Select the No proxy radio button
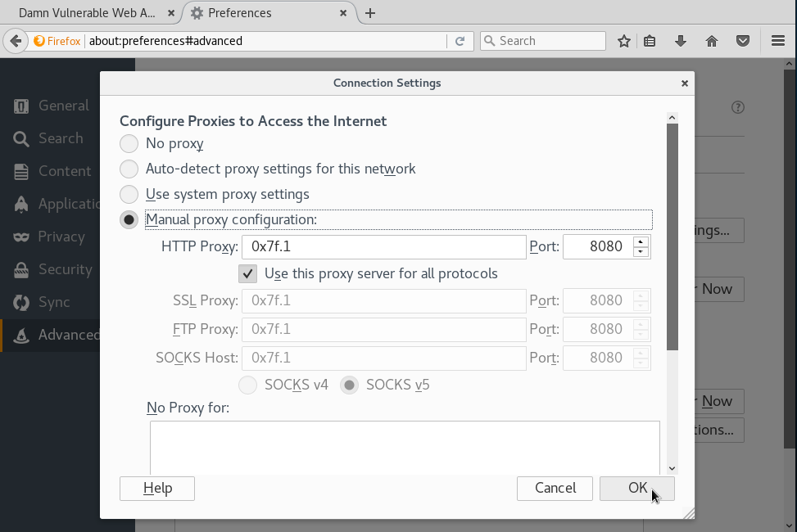Screen dimensions: 797x532 129,144
